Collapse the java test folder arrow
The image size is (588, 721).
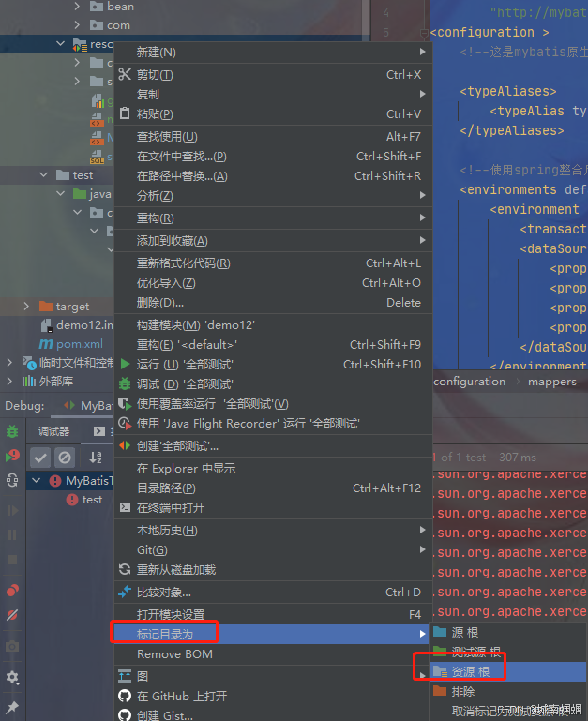click(x=60, y=193)
